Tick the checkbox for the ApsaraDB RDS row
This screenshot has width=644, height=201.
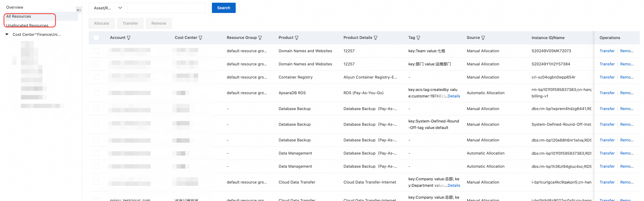[x=96, y=93]
